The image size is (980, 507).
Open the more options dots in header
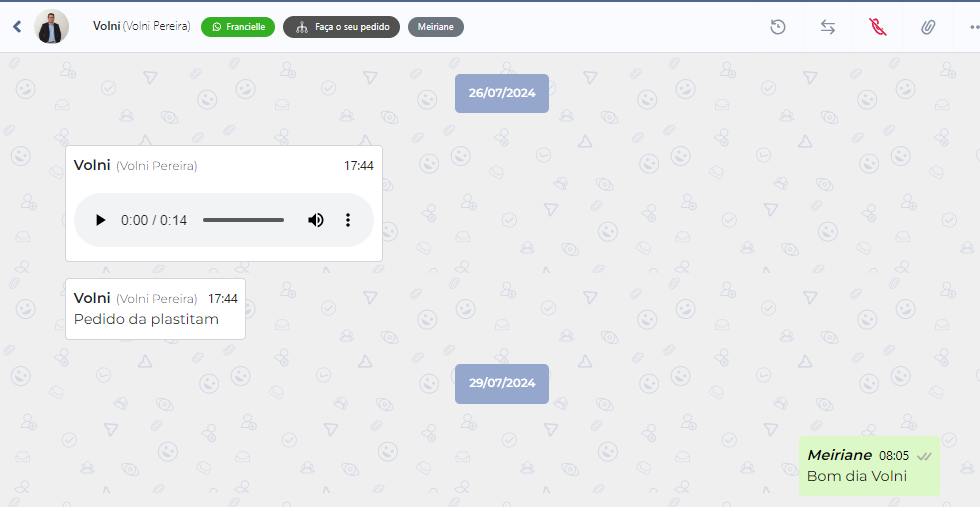click(974, 27)
